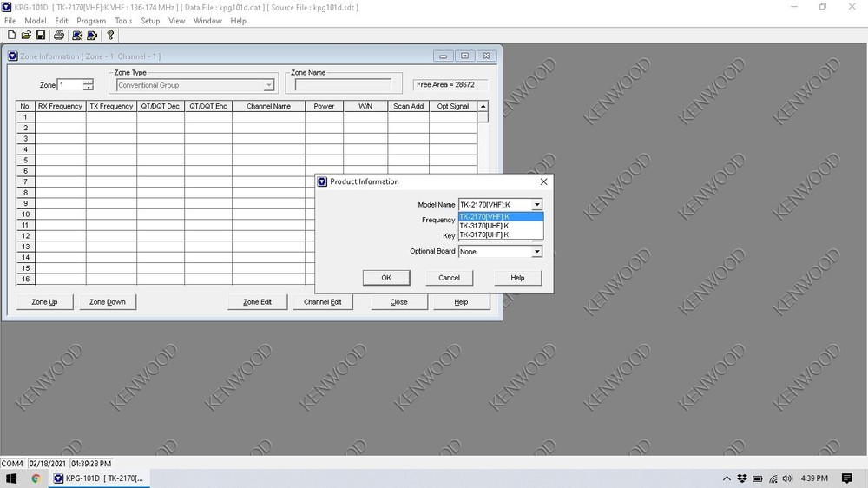Click COM4 in the status bar
The width and height of the screenshot is (868, 488).
tap(12, 464)
